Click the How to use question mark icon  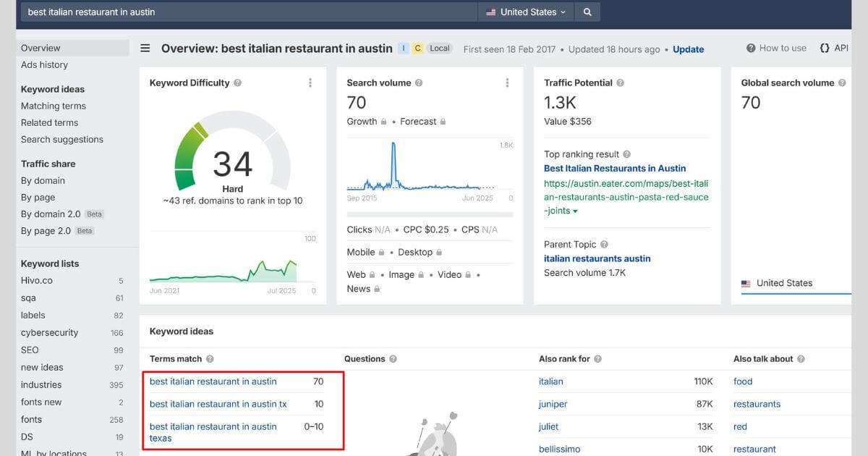tap(752, 48)
